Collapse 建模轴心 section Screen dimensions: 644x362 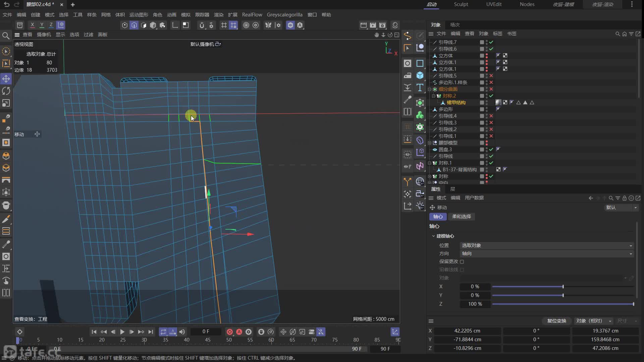tap(433, 236)
